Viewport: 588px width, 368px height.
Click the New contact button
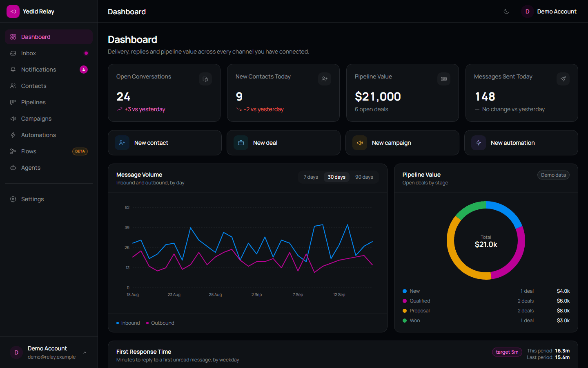point(165,143)
